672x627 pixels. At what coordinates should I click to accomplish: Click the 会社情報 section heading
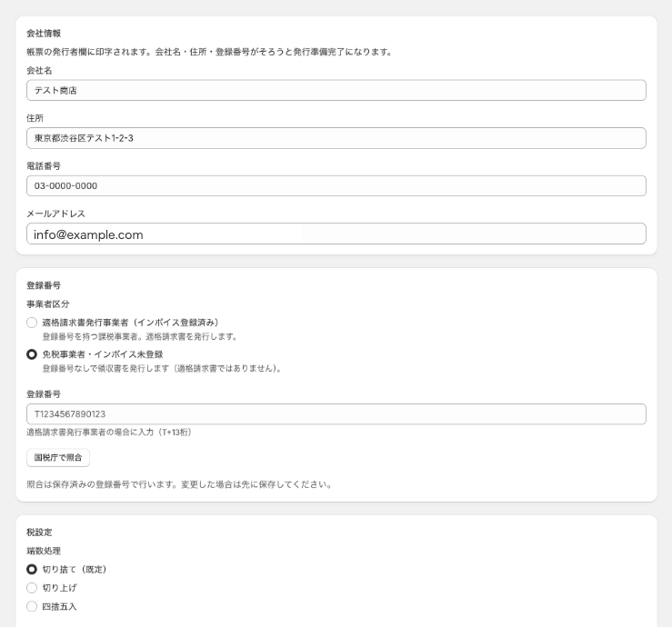tap(44, 34)
